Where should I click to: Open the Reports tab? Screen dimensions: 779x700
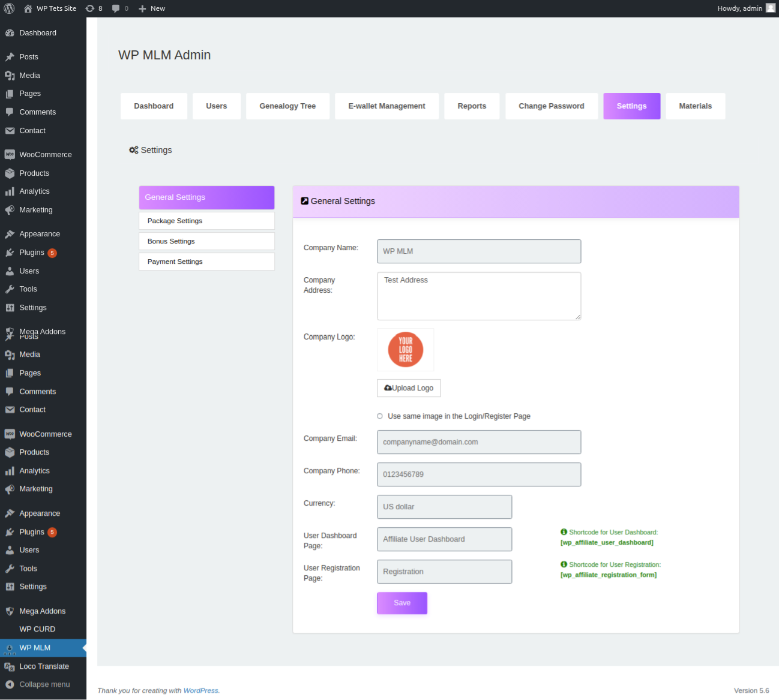pos(472,106)
